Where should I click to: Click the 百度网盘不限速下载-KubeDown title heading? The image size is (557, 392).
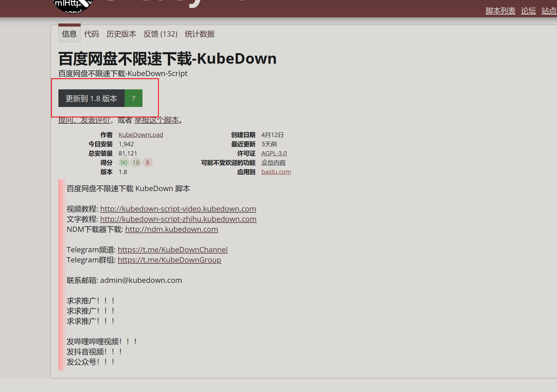coord(167,58)
